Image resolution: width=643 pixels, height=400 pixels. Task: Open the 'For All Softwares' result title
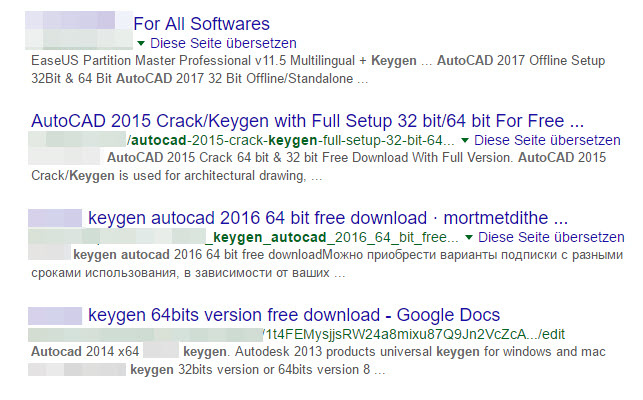(x=202, y=24)
